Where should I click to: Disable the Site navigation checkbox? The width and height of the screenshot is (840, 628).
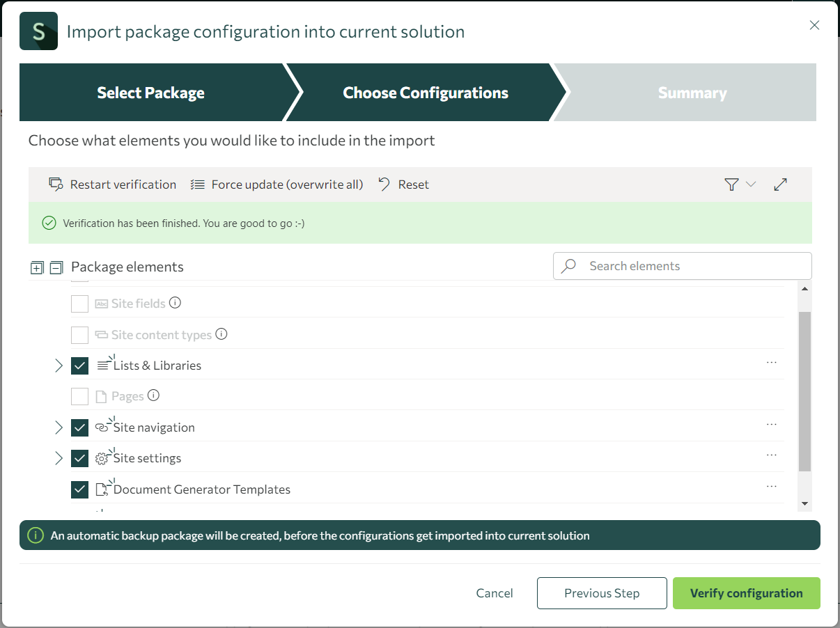[x=79, y=427]
